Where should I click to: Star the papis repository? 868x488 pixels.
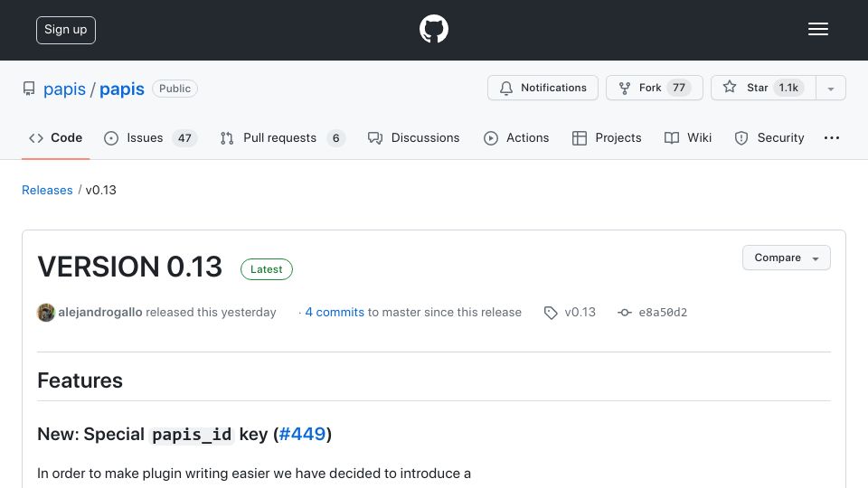pyautogui.click(x=763, y=88)
